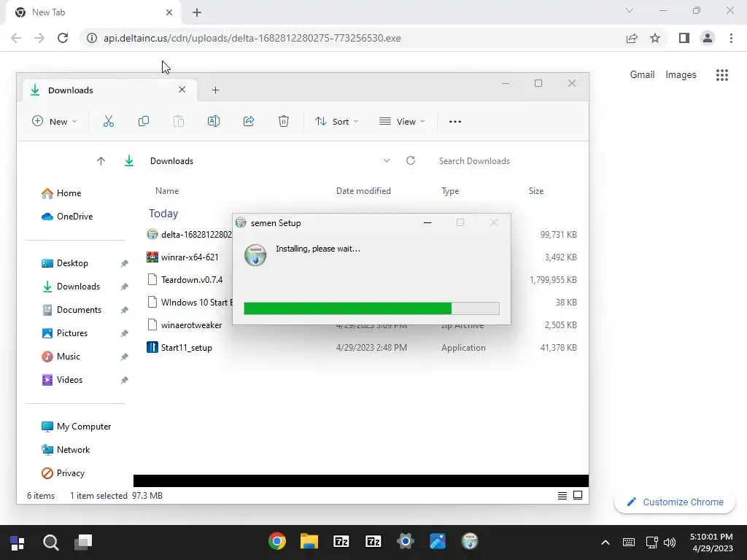Bookmark this page with the star icon
This screenshot has height=560, width=747.
(655, 38)
